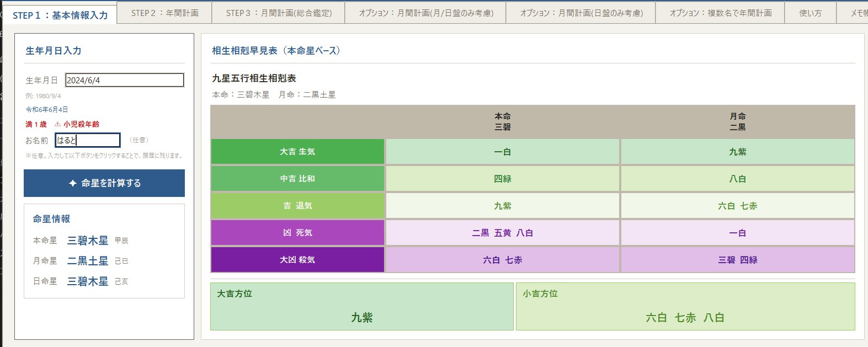Click the 大吉方位 panel showing 九紫
Screen dimensions: 868x347
[x=362, y=307]
